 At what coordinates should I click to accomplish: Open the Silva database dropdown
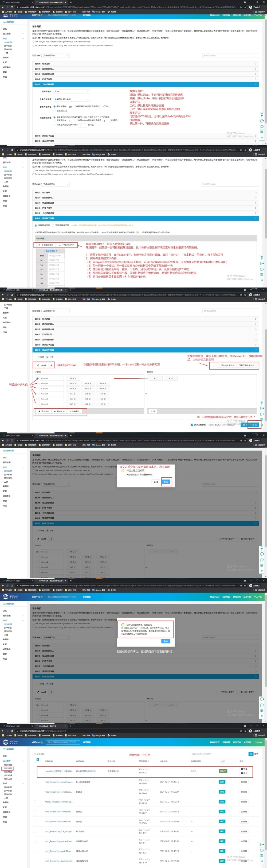coord(72,91)
